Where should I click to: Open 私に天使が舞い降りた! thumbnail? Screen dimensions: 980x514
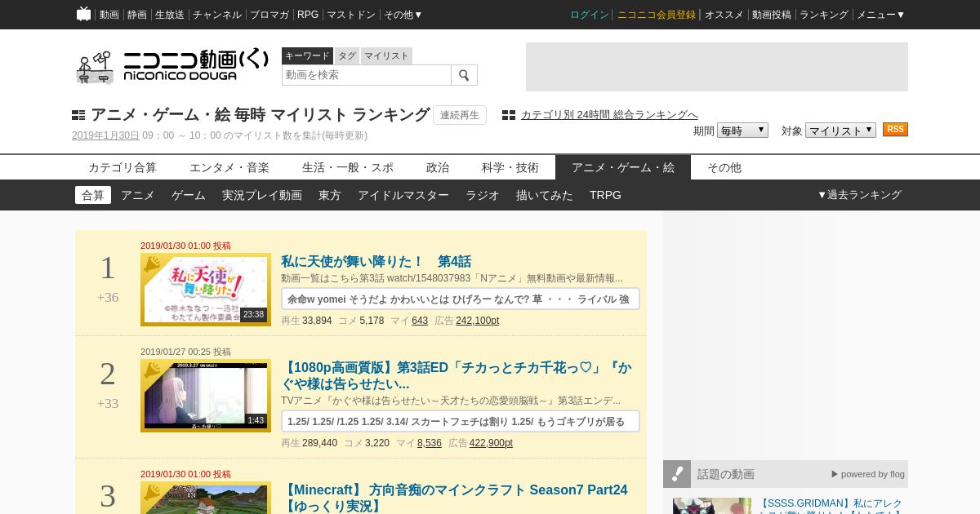coord(206,290)
